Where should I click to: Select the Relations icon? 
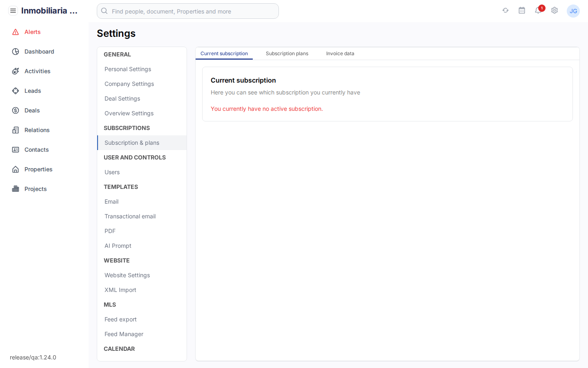click(x=15, y=130)
